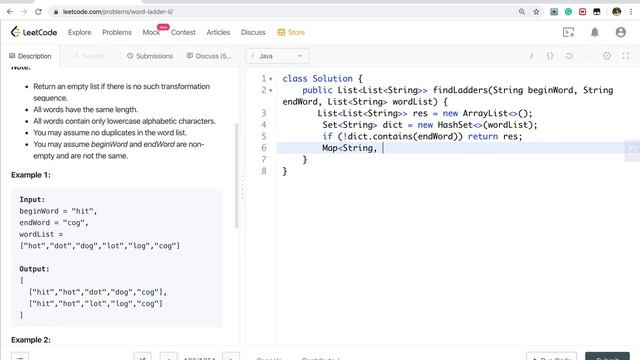Open the Explore menu item
This screenshot has width=640, height=360.
[80, 32]
